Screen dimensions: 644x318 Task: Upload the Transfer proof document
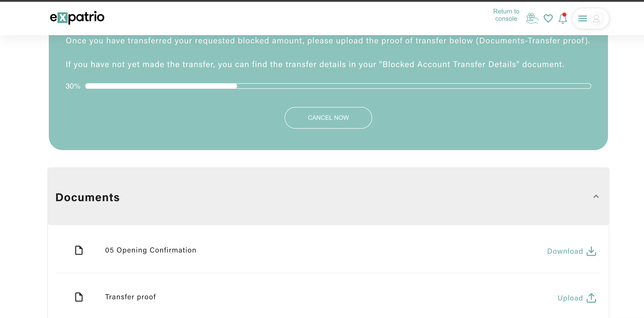point(577,298)
